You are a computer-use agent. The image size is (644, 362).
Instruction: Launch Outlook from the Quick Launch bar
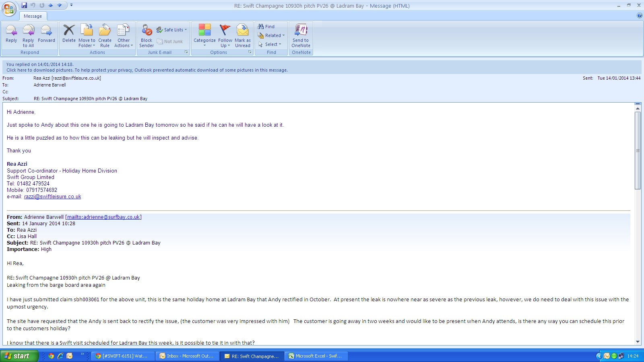coord(70,356)
